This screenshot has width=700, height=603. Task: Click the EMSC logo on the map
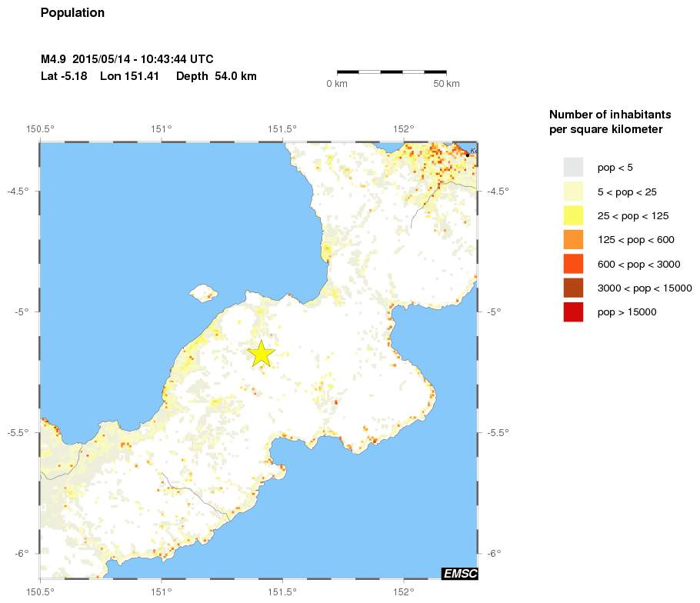459,573
